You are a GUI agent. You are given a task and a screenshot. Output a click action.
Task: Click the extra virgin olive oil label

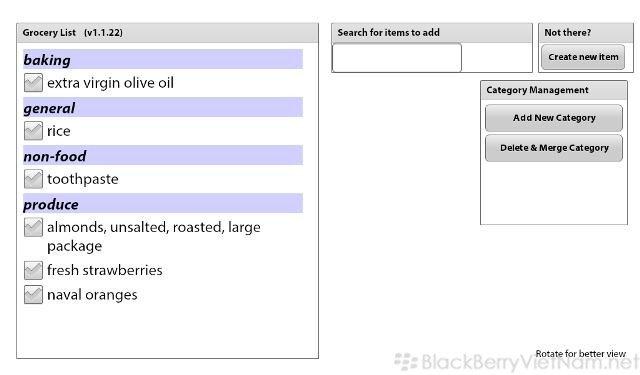click(x=111, y=83)
